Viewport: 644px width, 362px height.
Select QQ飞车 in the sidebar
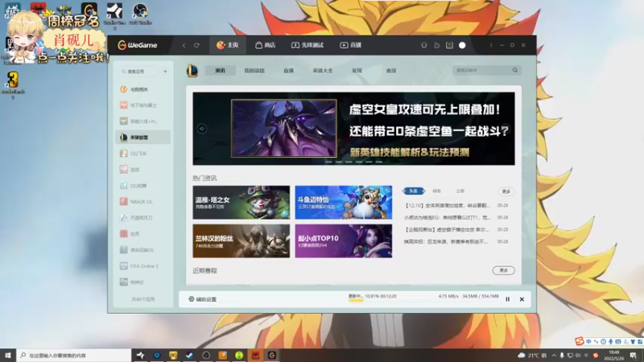143,154
